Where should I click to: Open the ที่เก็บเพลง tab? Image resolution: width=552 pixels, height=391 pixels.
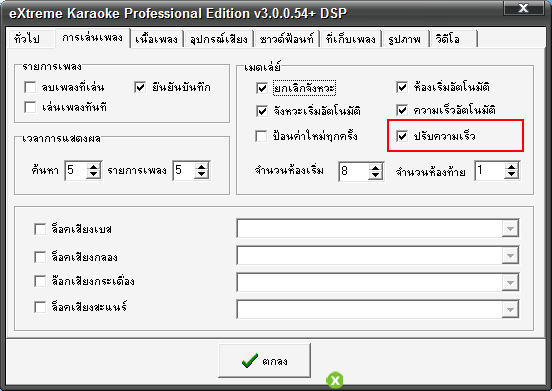(x=351, y=39)
